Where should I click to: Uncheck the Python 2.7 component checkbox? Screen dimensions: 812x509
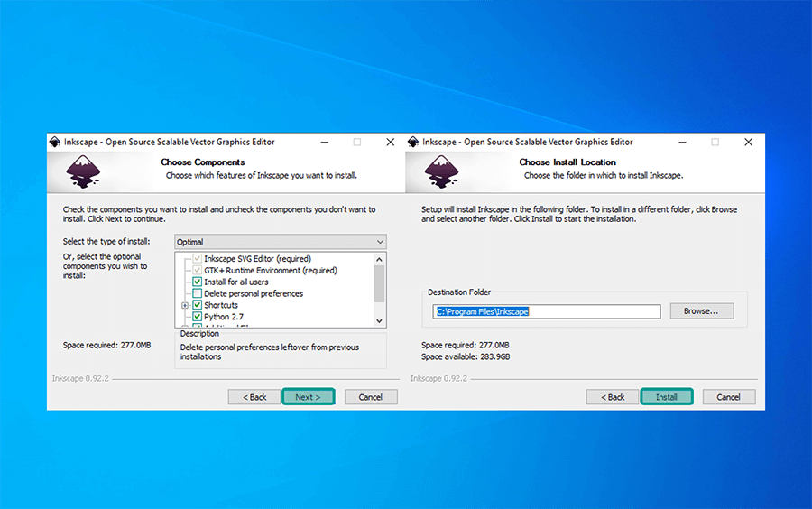[x=198, y=317]
